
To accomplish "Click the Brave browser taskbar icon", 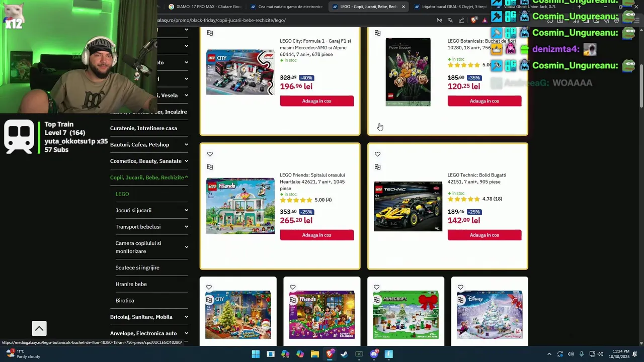I will (330, 354).
